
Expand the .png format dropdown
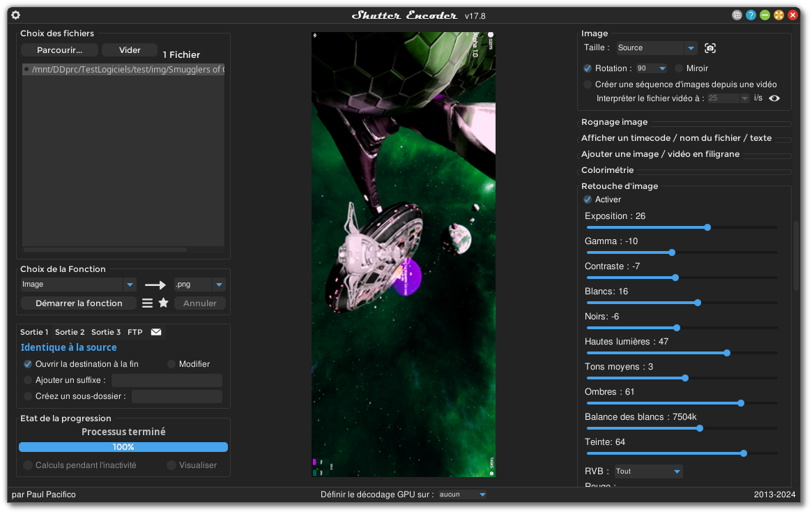219,285
